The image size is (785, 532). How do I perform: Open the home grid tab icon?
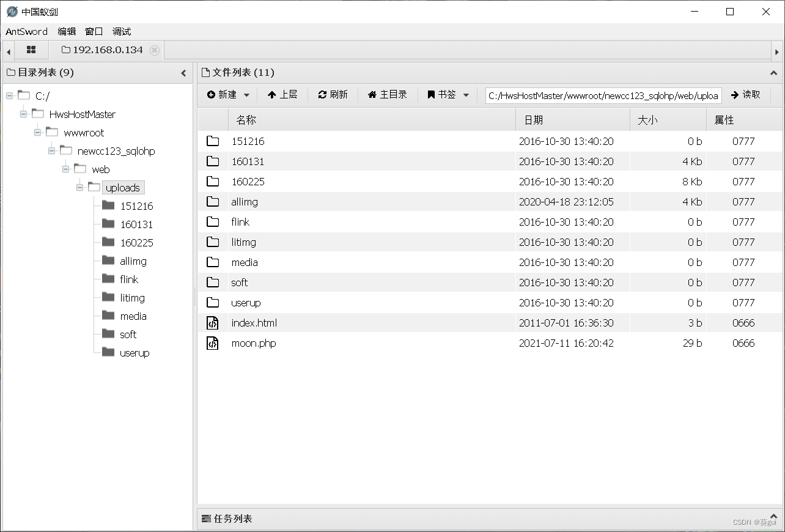coord(31,50)
